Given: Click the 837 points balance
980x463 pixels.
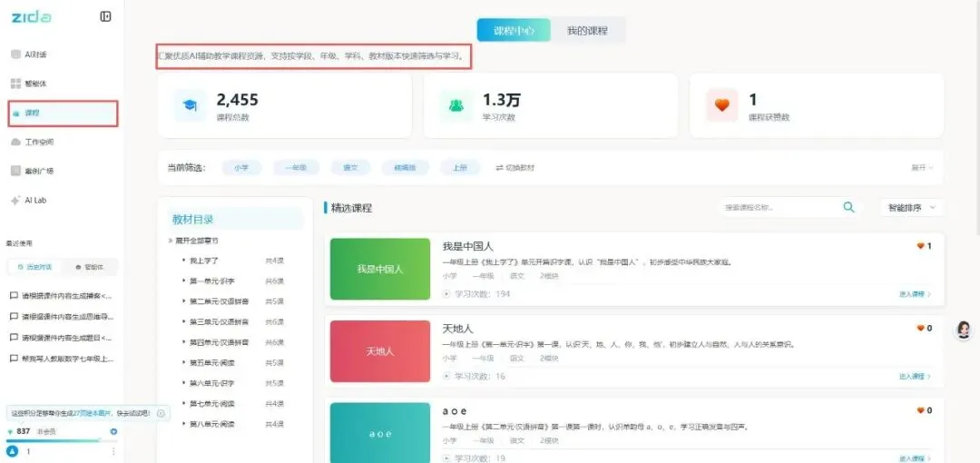Looking at the screenshot, I should coord(23,432).
